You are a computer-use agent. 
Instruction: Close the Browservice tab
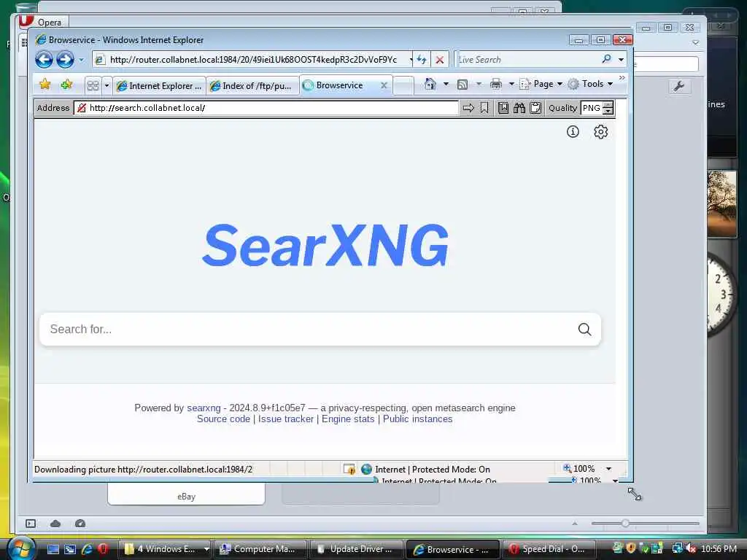click(384, 85)
